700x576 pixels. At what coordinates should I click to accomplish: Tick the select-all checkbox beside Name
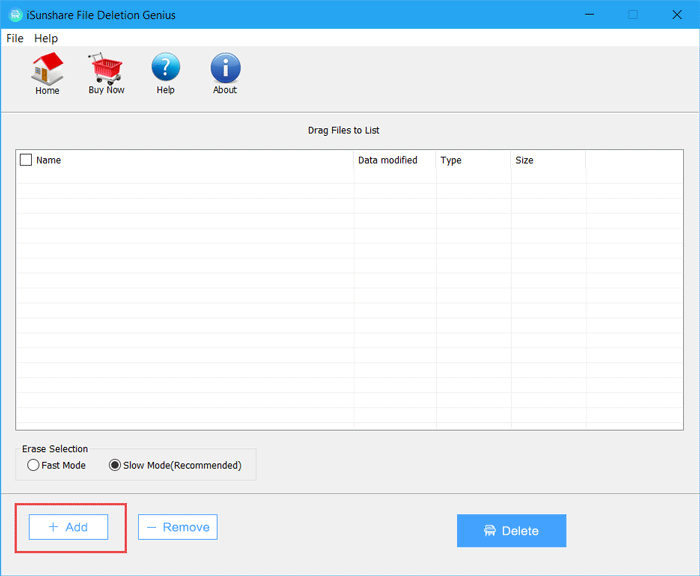click(x=26, y=160)
